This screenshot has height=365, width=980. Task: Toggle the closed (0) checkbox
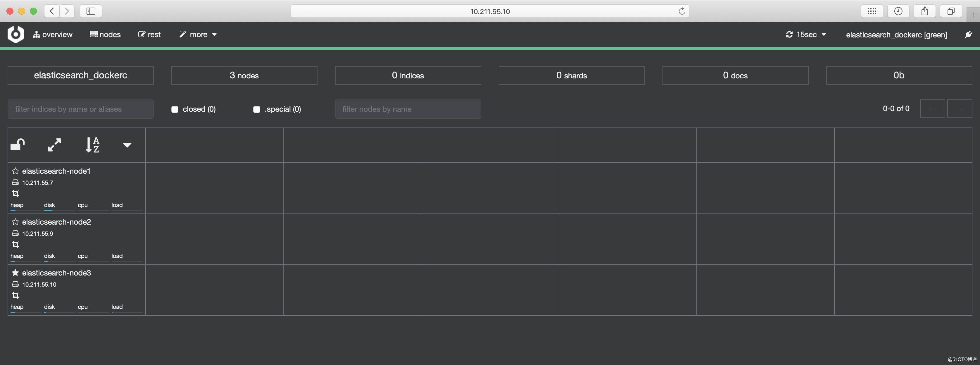[175, 110]
